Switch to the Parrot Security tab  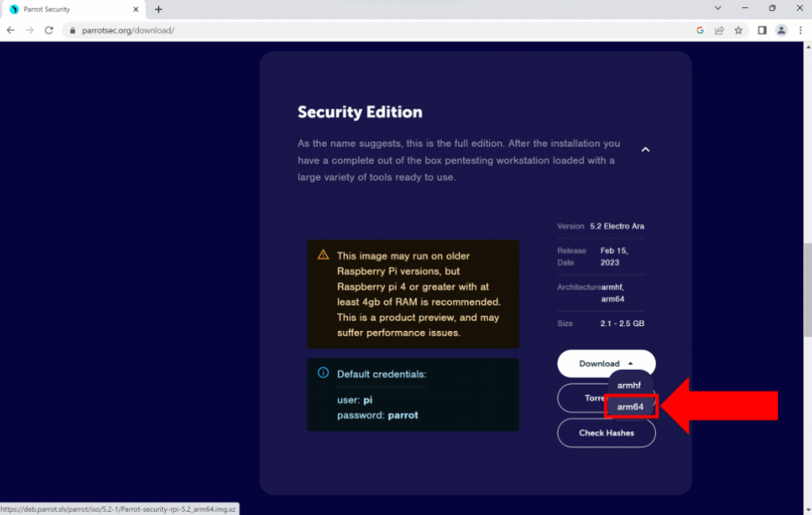tap(72, 10)
